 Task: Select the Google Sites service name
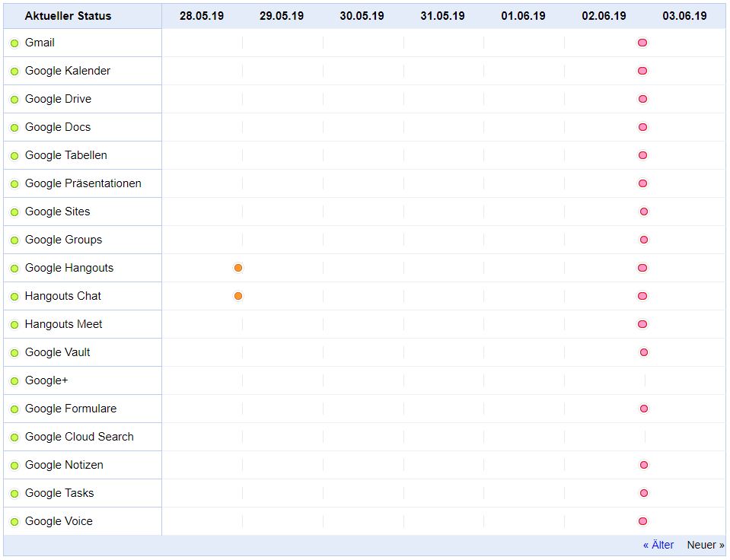(57, 212)
